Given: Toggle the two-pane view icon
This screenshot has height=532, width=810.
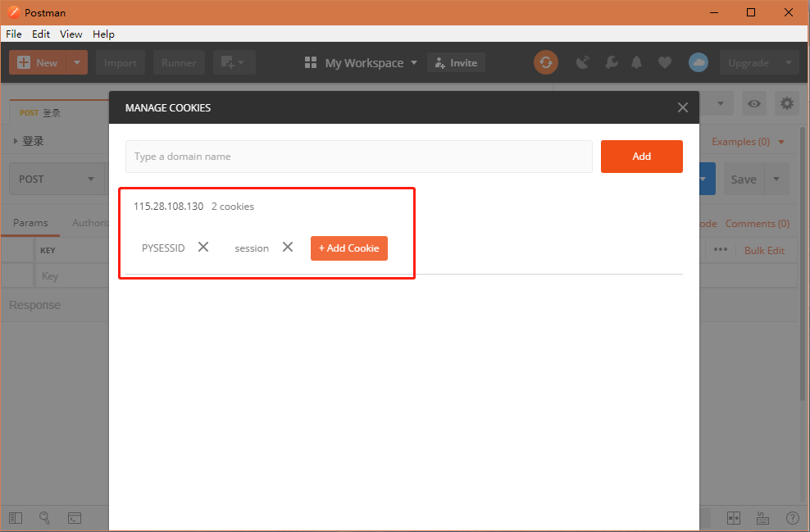Looking at the screenshot, I should (734, 517).
